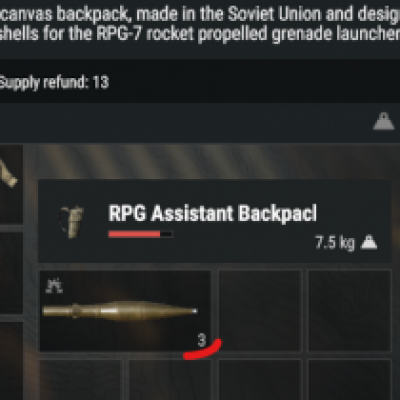Select the RPG Assistant Backpack title

pos(213,214)
